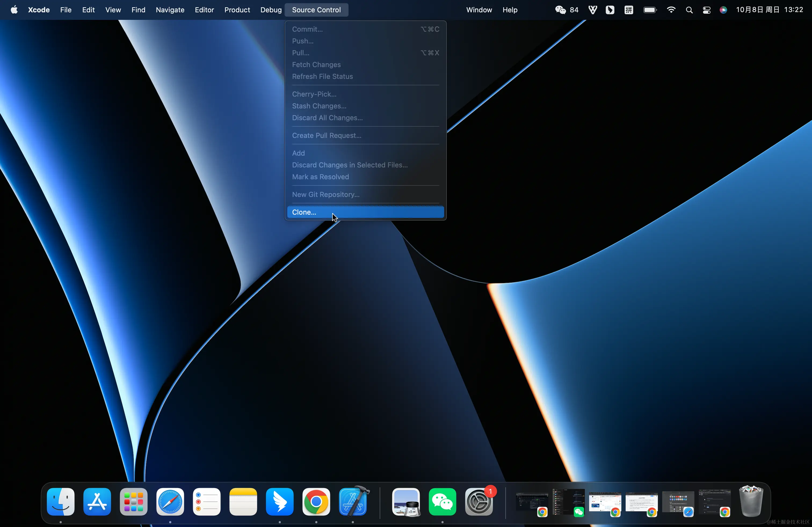Screen dimensions: 812x527
Task: Open Google Chrome dock icon
Action: (316, 502)
